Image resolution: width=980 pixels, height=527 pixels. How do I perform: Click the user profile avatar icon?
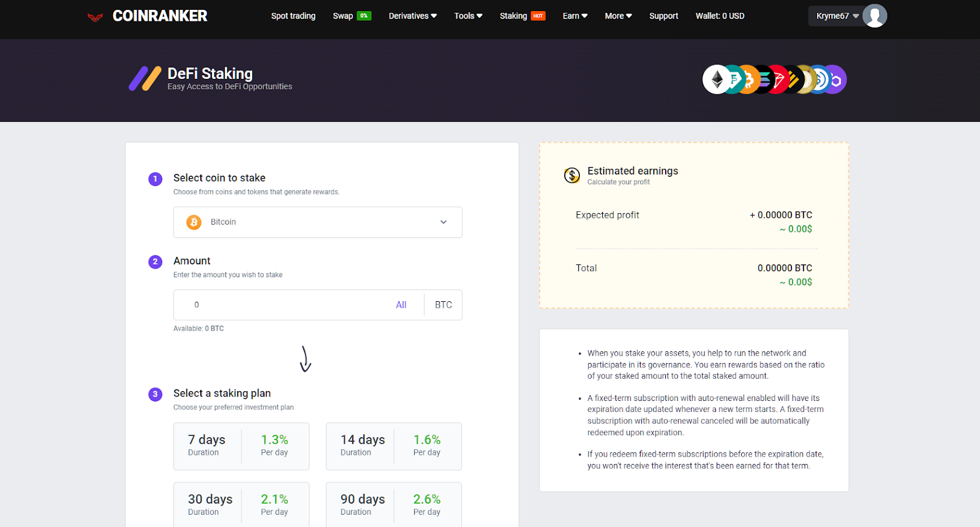point(875,16)
